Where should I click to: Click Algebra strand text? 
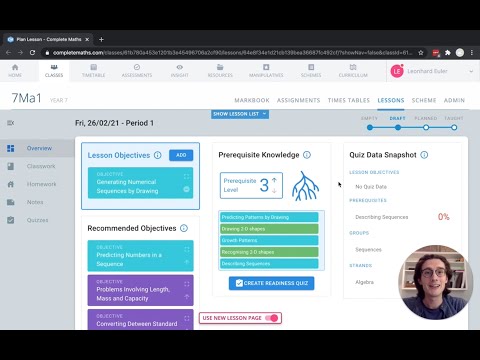(364, 282)
